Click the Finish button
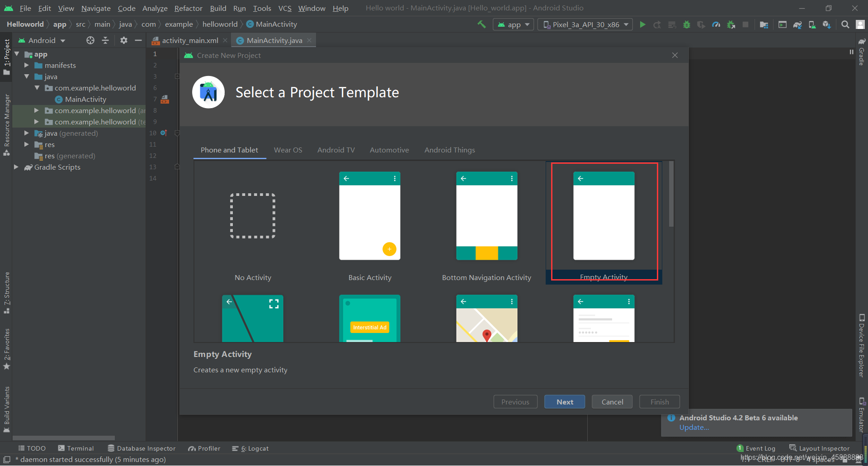This screenshot has width=868, height=466. [660, 402]
